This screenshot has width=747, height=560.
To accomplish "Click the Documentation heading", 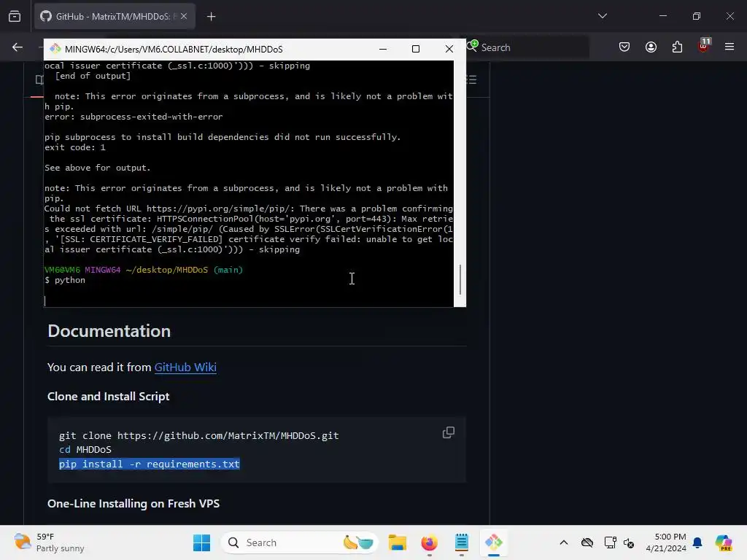I will pyautogui.click(x=109, y=331).
